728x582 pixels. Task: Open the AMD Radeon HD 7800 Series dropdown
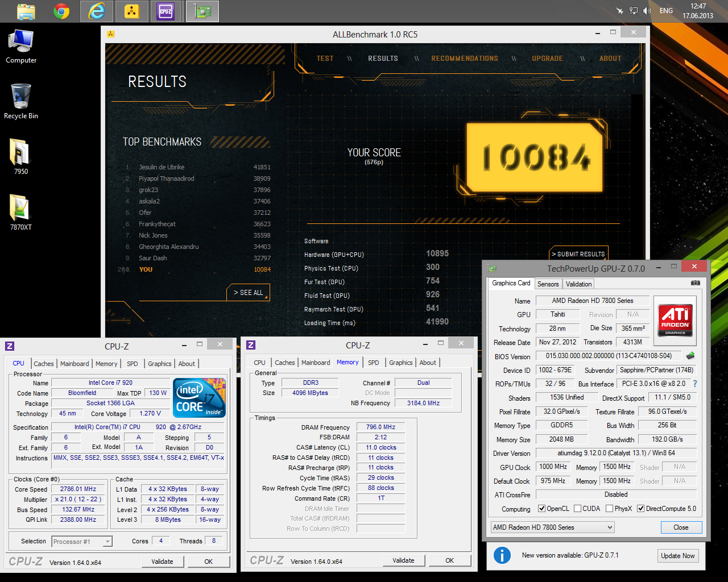point(552,527)
